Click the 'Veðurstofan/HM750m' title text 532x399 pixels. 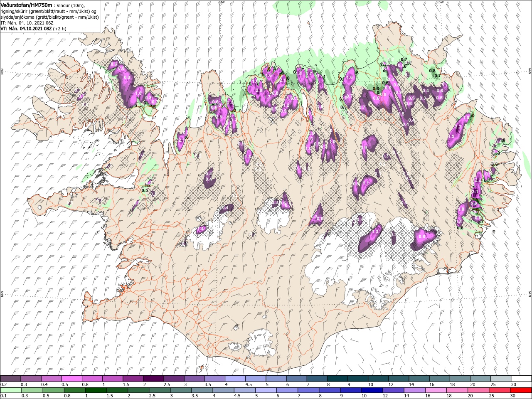[x=26, y=5]
